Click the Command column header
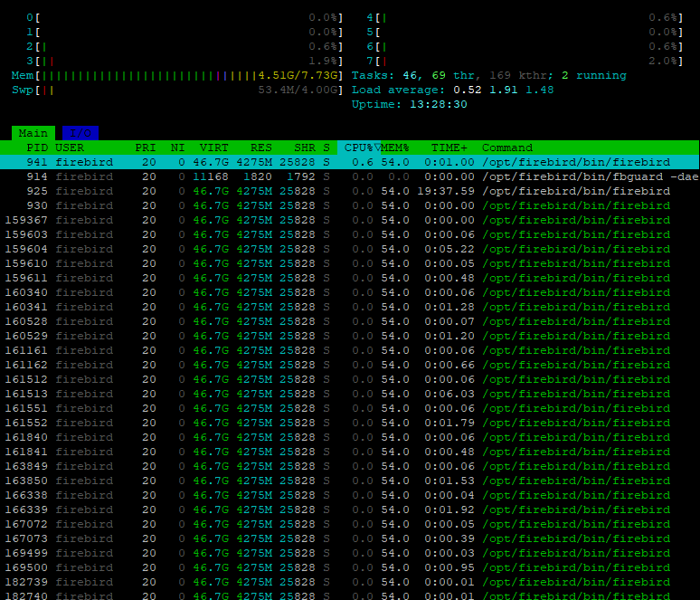700x600 pixels. click(x=506, y=148)
